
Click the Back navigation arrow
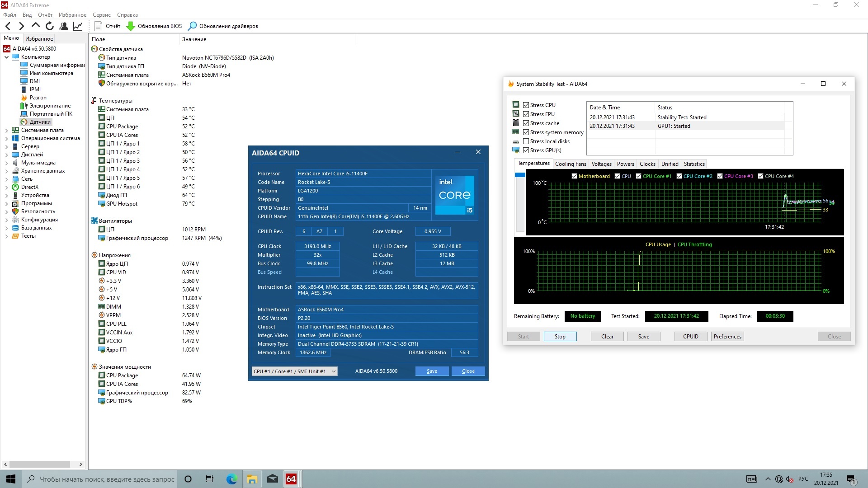coord(8,26)
